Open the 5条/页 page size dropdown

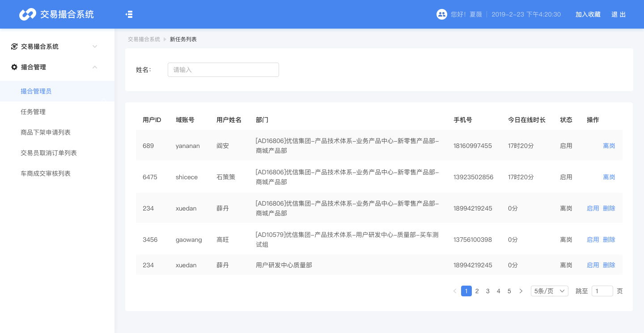(x=550, y=291)
